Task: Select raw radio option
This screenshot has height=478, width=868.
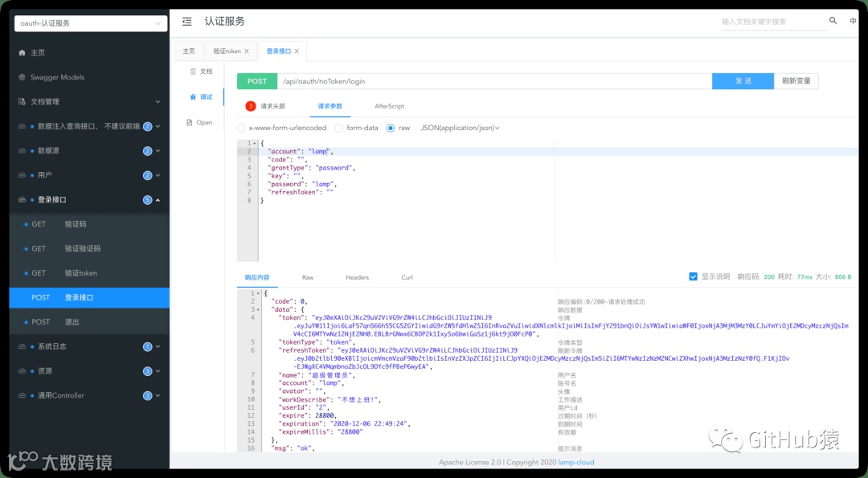Action: pos(391,128)
